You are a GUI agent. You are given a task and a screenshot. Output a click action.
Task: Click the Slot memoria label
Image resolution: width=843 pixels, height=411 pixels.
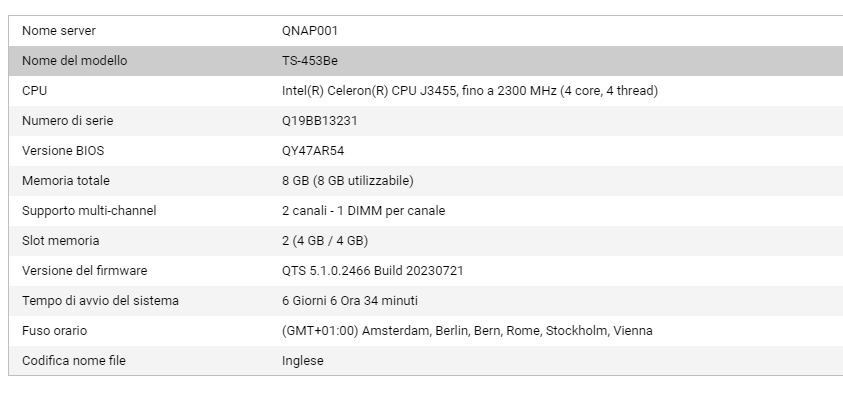point(61,241)
